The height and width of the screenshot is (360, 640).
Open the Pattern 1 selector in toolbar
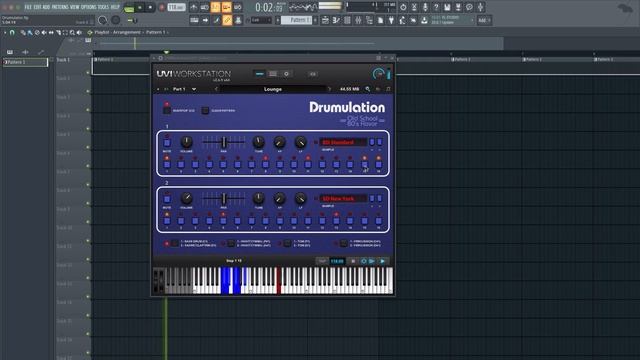[x=297, y=20]
